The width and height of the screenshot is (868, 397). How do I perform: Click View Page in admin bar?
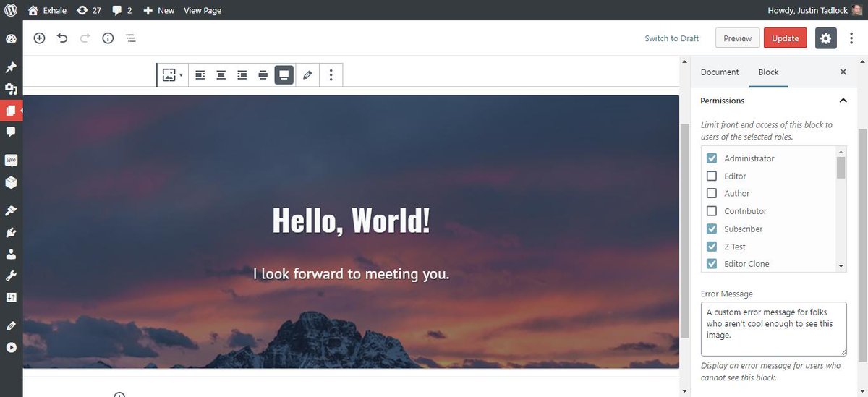point(203,10)
